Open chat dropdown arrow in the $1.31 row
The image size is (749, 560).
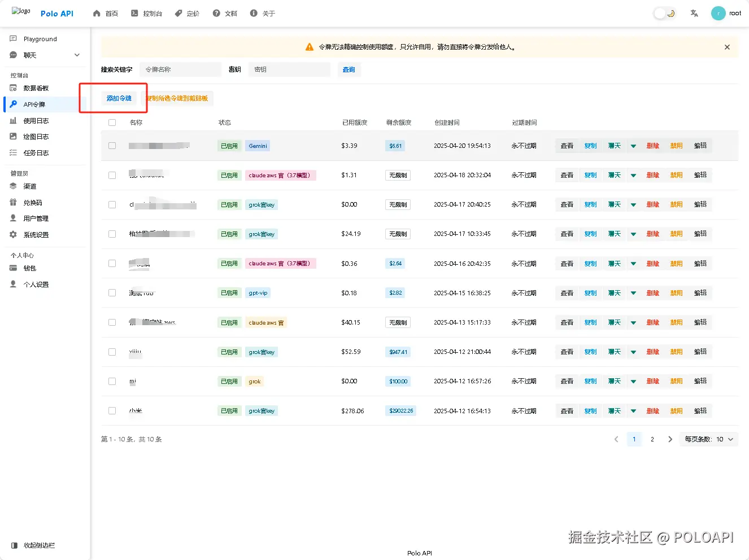pyautogui.click(x=633, y=175)
